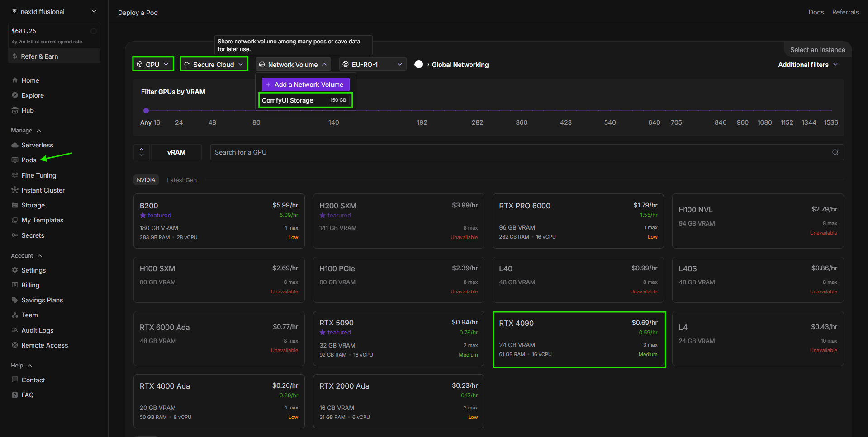
Task: Select the L40S GPU card
Action: (758, 280)
